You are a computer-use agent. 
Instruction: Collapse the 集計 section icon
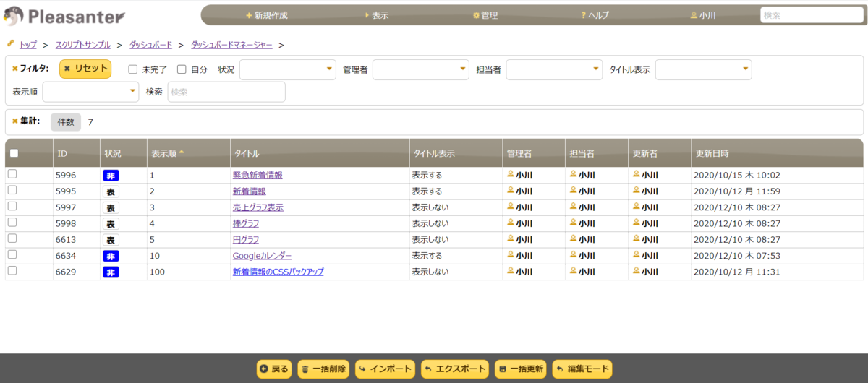pyautogui.click(x=15, y=121)
